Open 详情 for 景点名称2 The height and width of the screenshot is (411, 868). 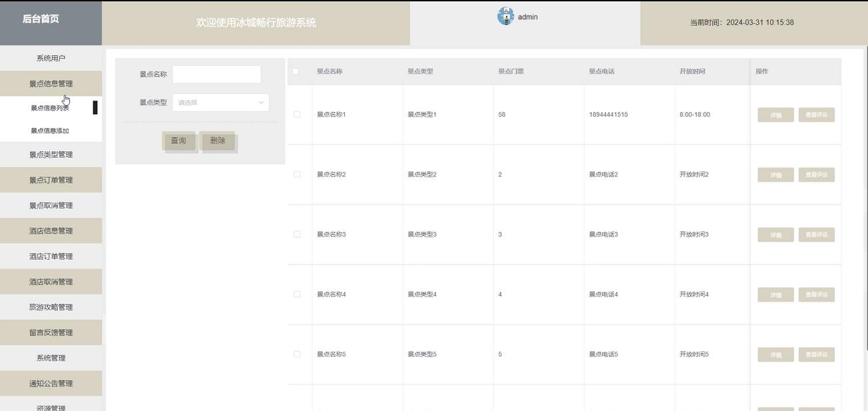pyautogui.click(x=775, y=175)
